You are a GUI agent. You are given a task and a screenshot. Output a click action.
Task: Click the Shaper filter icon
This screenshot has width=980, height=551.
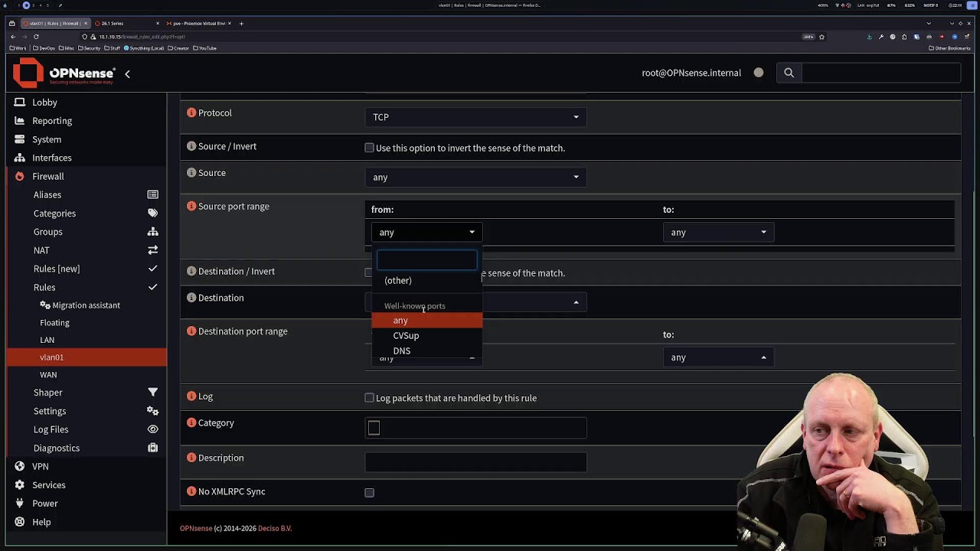tap(152, 393)
